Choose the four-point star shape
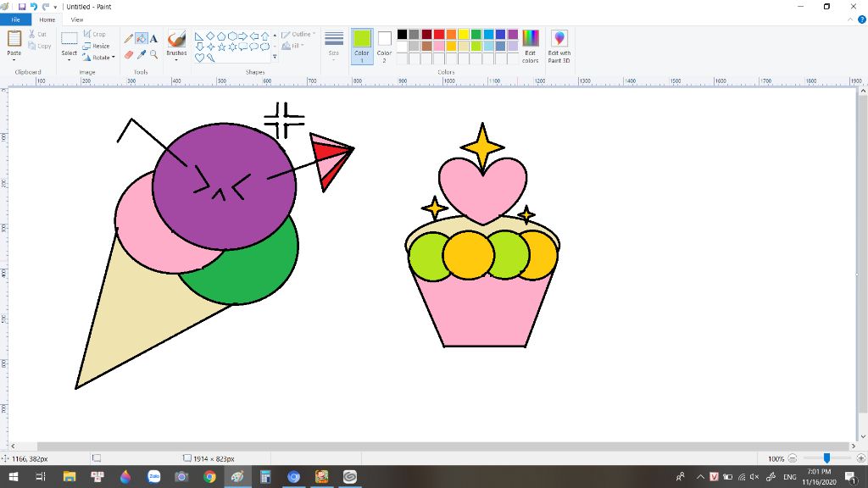 point(210,47)
